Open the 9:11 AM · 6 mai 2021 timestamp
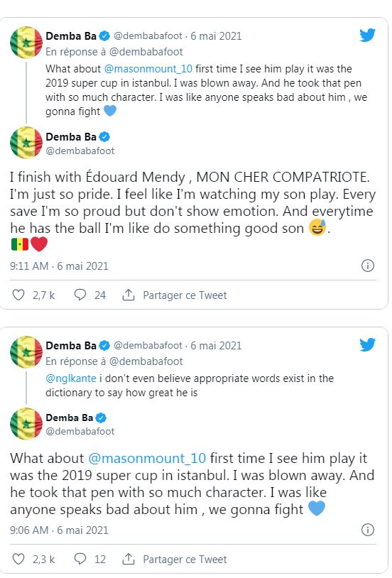 tap(59, 266)
